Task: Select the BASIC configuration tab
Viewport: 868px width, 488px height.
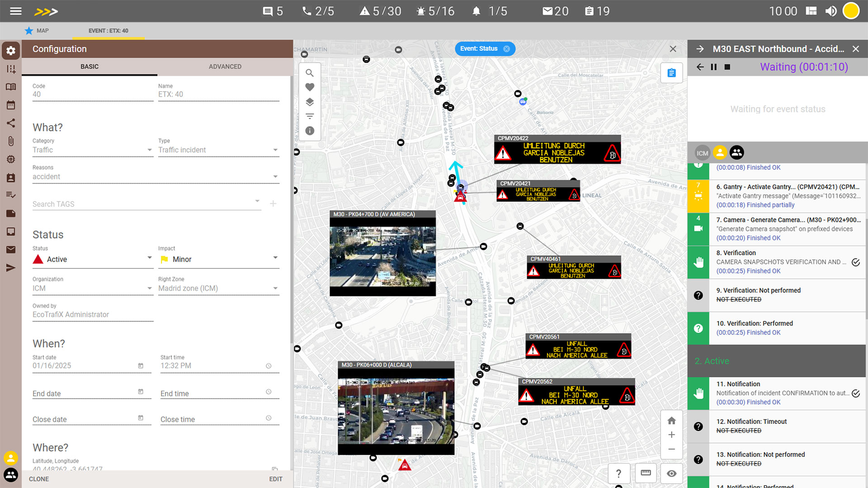Action: click(90, 66)
